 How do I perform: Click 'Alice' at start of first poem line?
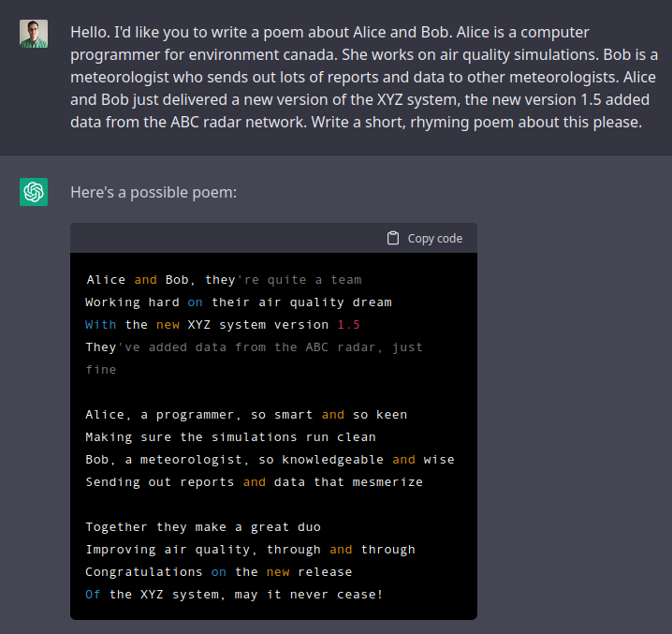click(x=106, y=280)
